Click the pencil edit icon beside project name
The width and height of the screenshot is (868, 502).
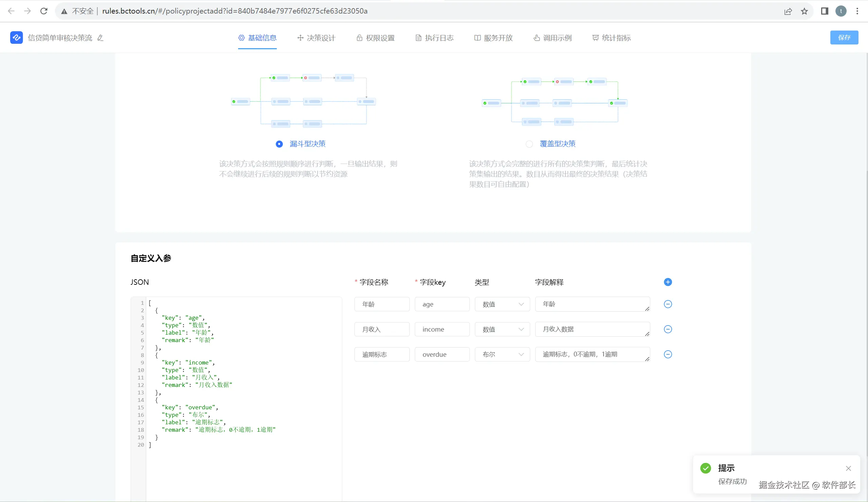[100, 38]
